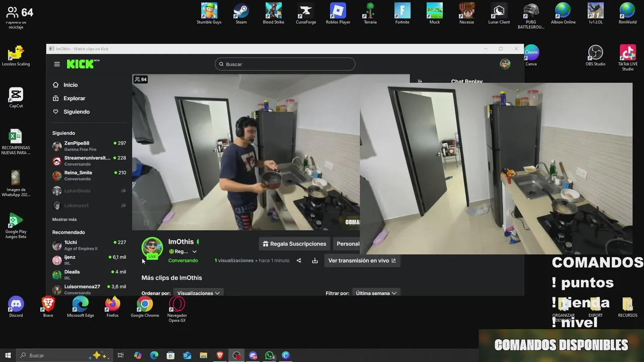Launch Lunar Client from desktop
This screenshot has width=644, height=362.
(x=499, y=14)
